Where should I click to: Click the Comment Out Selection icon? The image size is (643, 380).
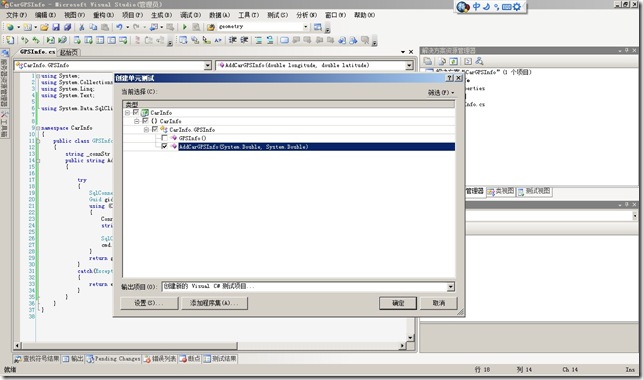tap(258, 40)
